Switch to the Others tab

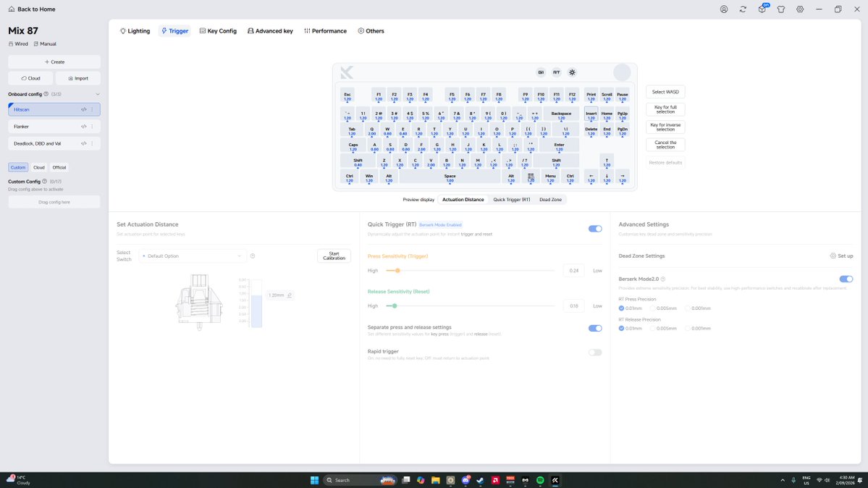(371, 31)
